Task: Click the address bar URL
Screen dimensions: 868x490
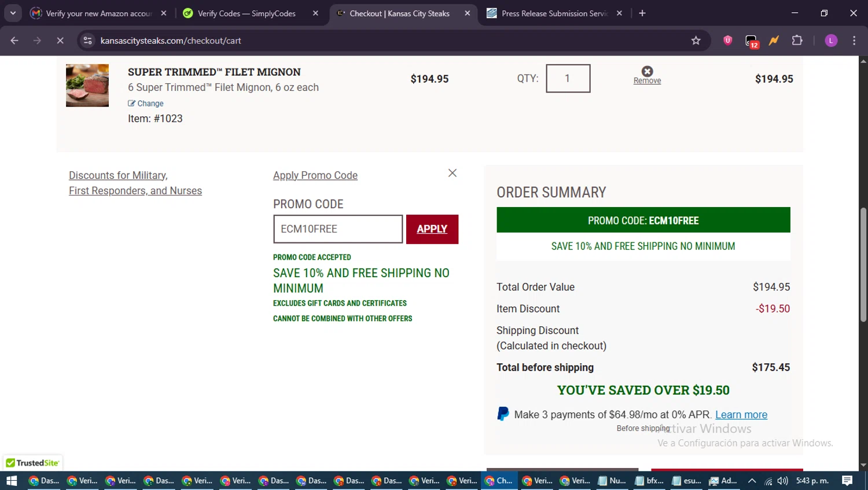Action: 171,40
